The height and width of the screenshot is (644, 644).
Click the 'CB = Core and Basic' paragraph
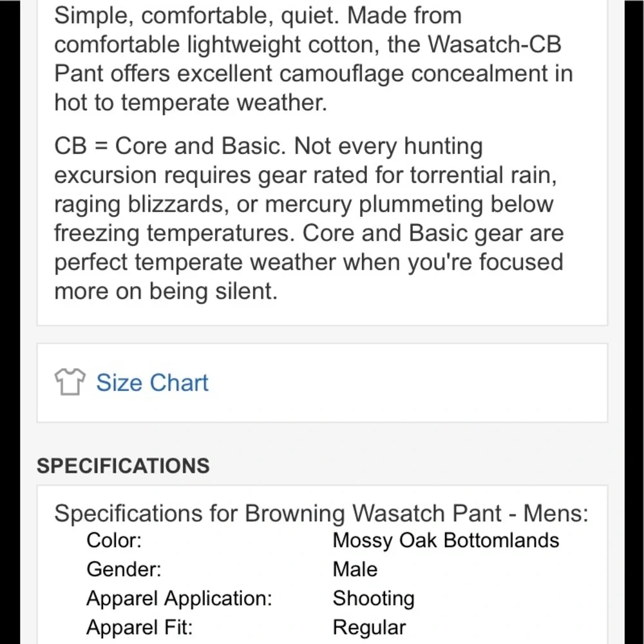[309, 219]
